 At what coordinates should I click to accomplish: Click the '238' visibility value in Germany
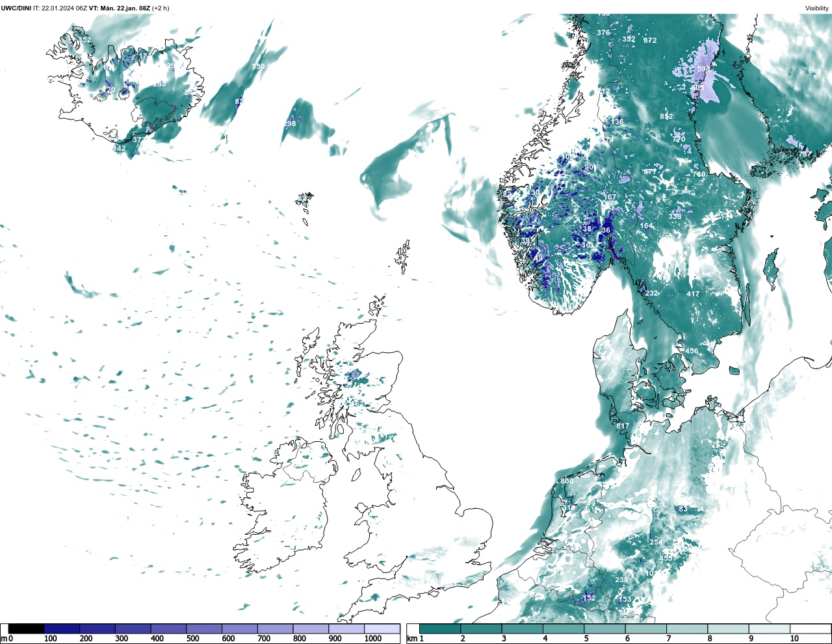pos(621,580)
